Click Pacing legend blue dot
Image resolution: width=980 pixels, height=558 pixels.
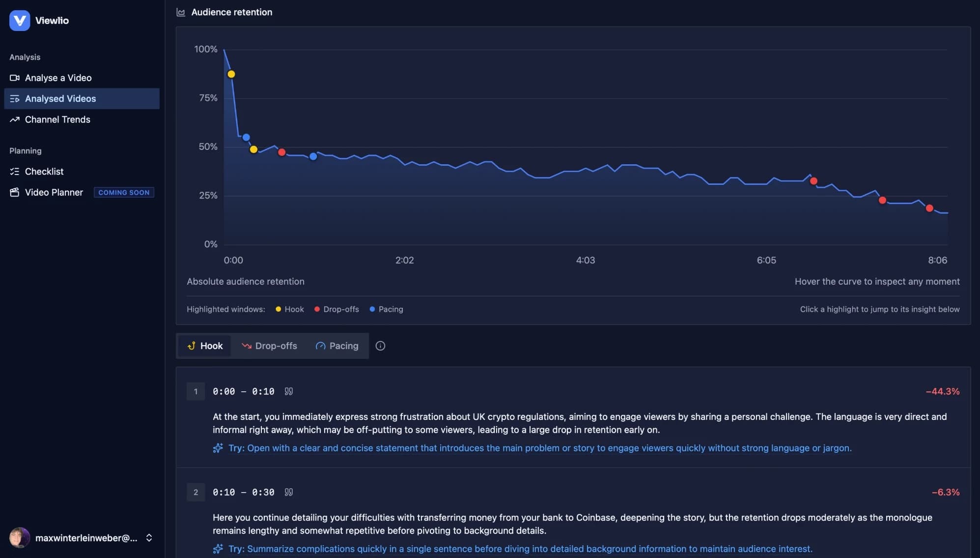pyautogui.click(x=372, y=309)
